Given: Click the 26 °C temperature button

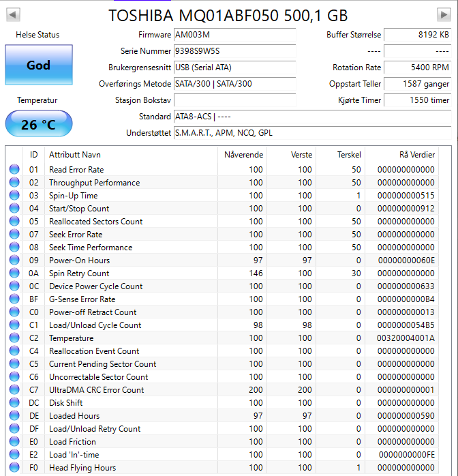Looking at the screenshot, I should click(x=38, y=125).
